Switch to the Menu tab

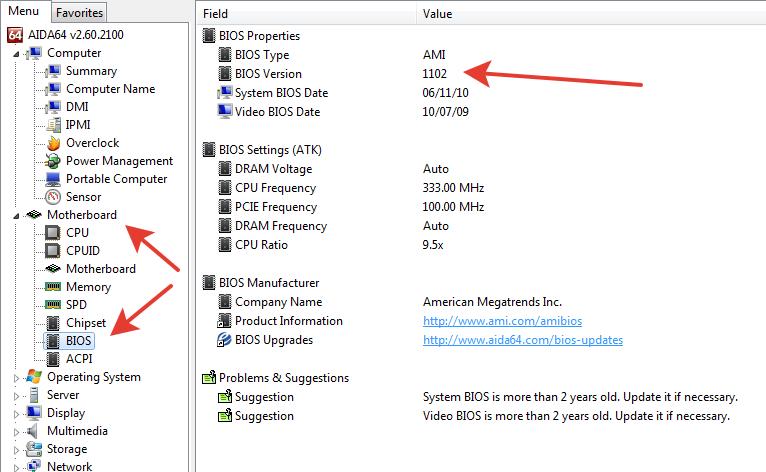click(x=24, y=11)
